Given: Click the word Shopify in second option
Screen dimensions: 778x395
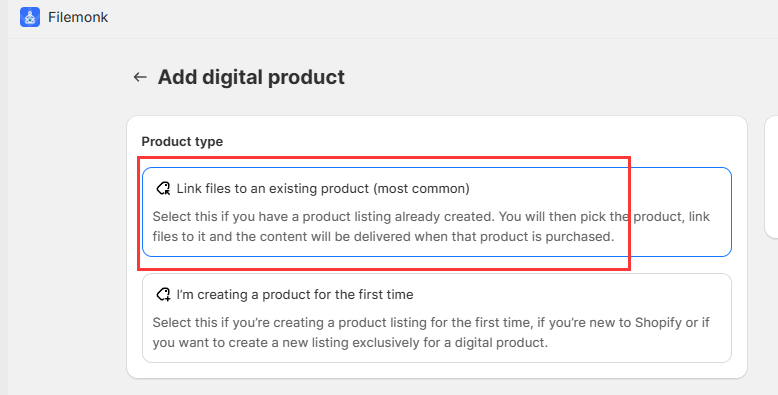Looking at the screenshot, I should [658, 323].
